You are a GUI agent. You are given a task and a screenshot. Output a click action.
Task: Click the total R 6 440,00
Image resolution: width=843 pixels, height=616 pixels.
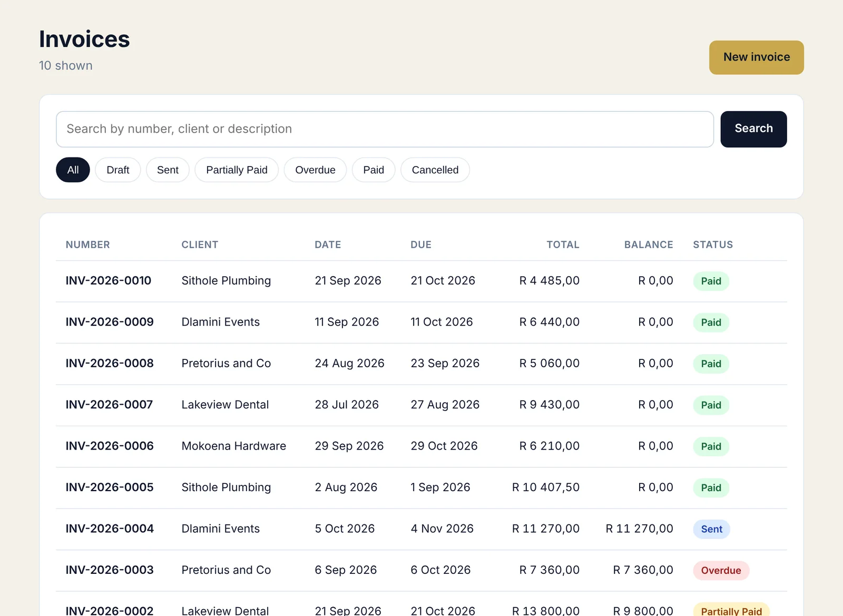click(x=549, y=322)
